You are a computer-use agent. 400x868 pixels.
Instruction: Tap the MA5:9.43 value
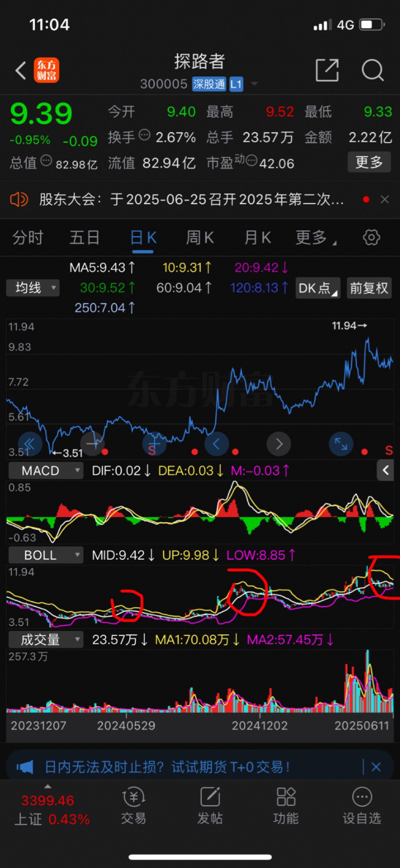pos(102,268)
